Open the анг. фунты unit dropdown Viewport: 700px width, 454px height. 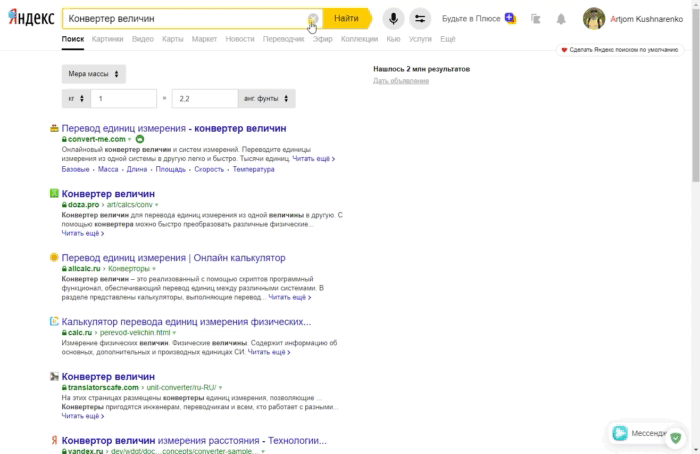point(267,99)
